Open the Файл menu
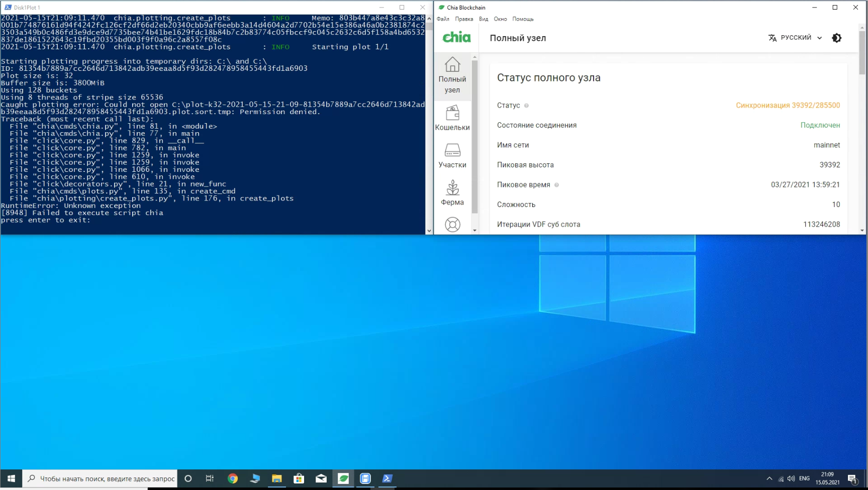 point(443,19)
